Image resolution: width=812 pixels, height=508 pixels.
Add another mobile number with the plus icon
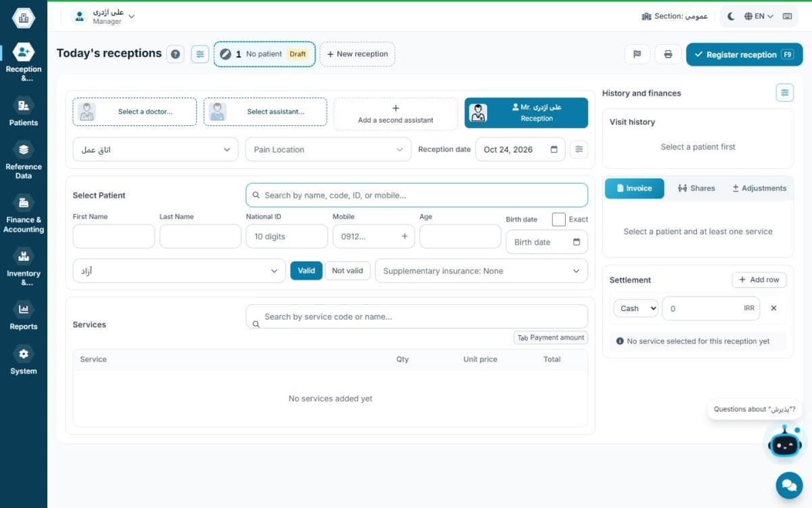click(x=405, y=236)
